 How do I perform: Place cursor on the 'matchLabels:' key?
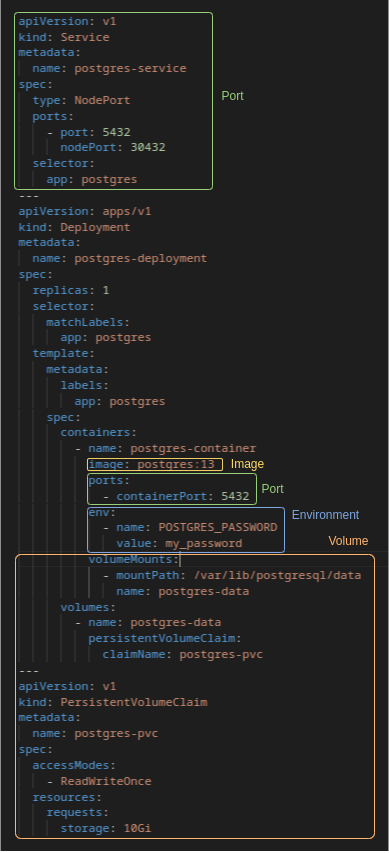[x=88, y=322]
